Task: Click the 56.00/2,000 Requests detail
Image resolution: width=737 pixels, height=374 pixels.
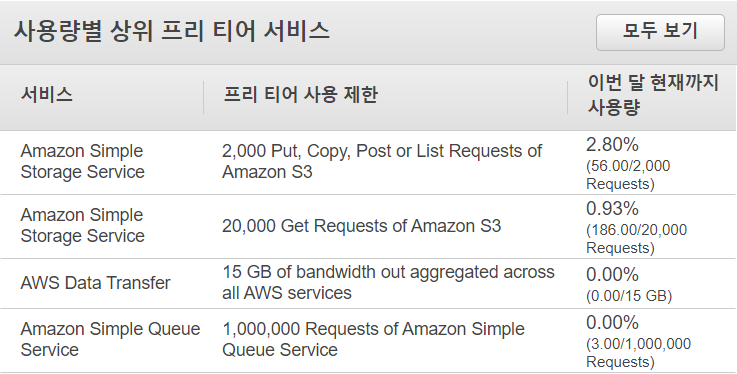Action: pos(628,175)
